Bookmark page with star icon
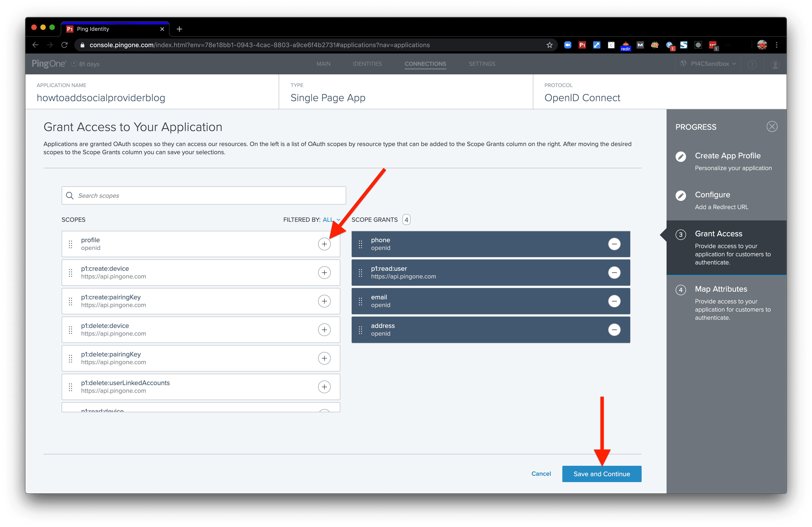Viewport: 812px width, 527px height. 549,45
